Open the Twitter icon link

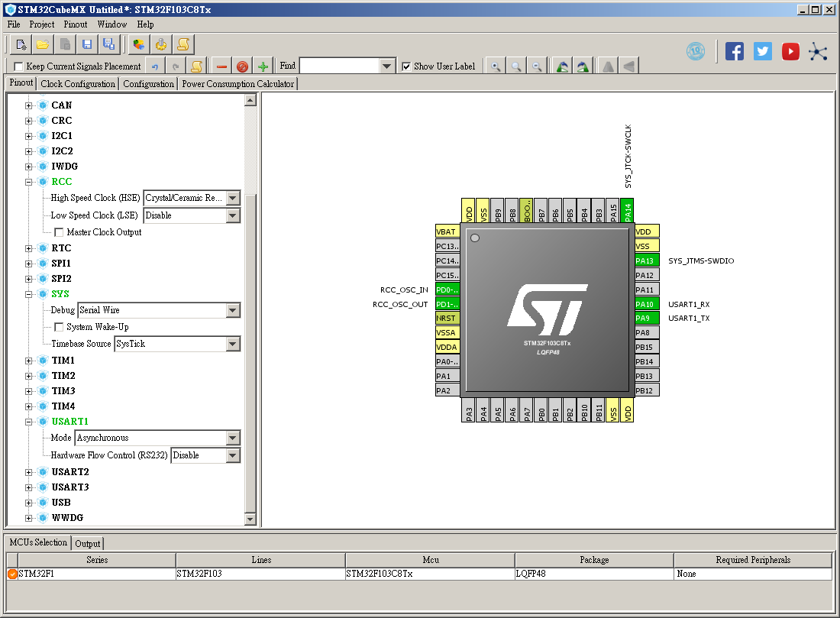pyautogui.click(x=762, y=51)
